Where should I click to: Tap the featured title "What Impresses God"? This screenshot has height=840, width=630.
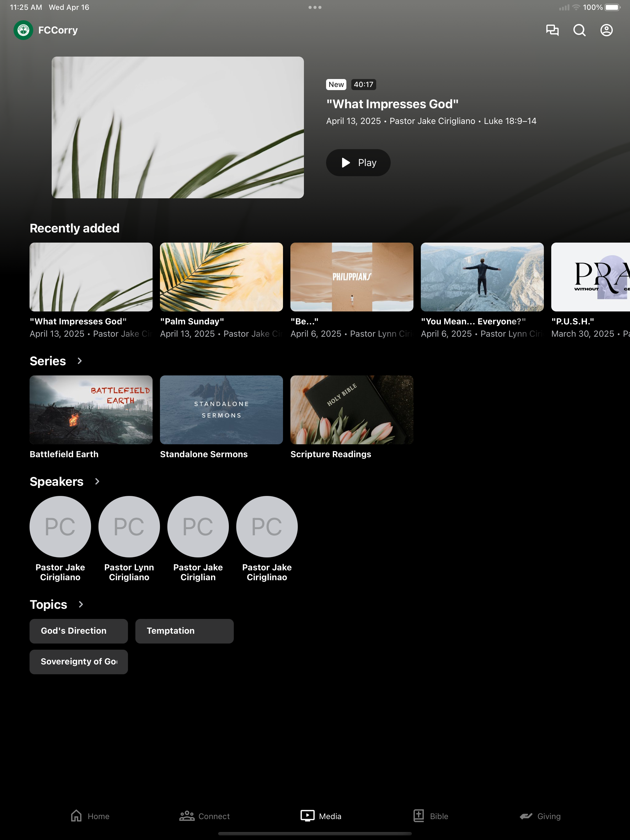point(393,104)
